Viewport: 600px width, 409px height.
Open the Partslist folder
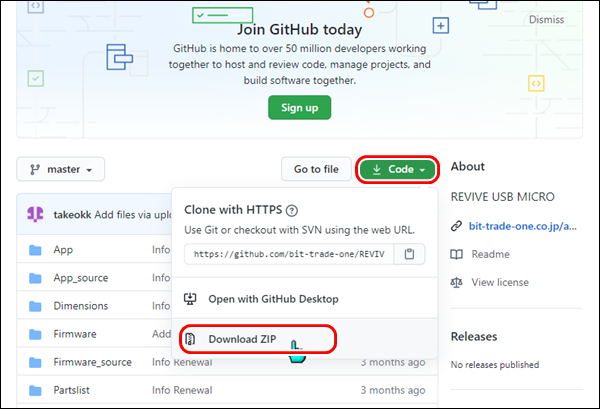pyautogui.click(x=72, y=390)
